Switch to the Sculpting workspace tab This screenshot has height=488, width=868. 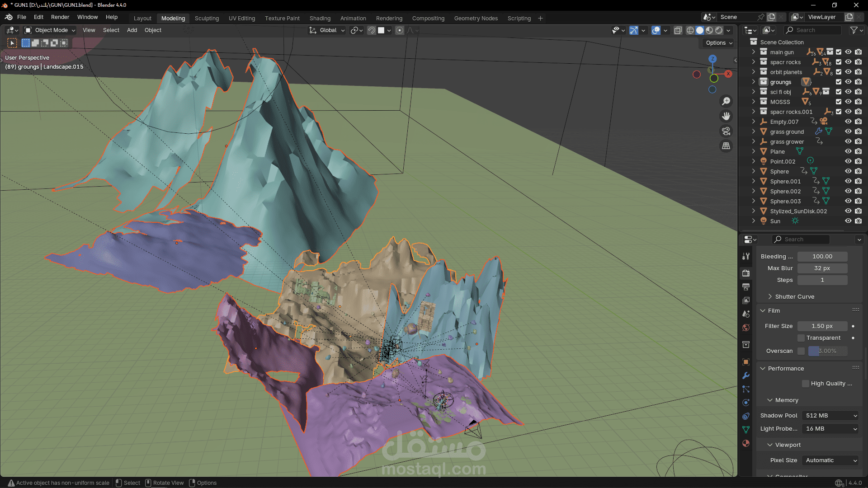coord(207,18)
